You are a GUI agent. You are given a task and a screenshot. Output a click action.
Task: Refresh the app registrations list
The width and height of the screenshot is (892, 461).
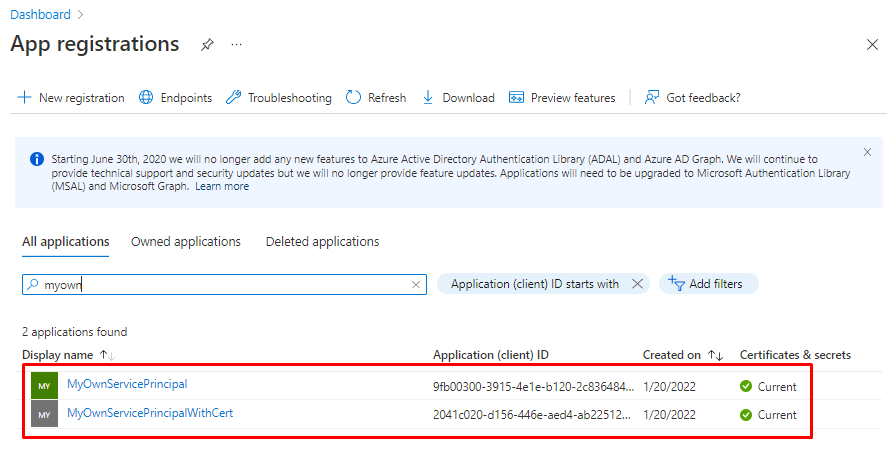click(376, 98)
